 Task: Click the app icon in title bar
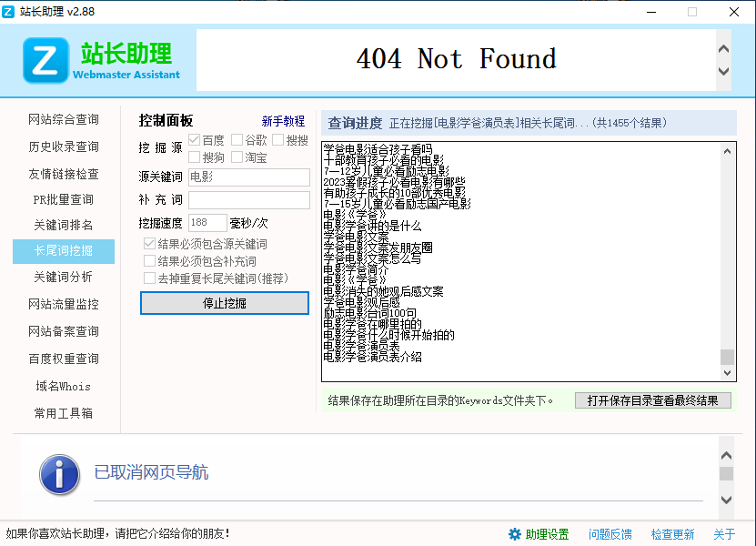click(10, 12)
